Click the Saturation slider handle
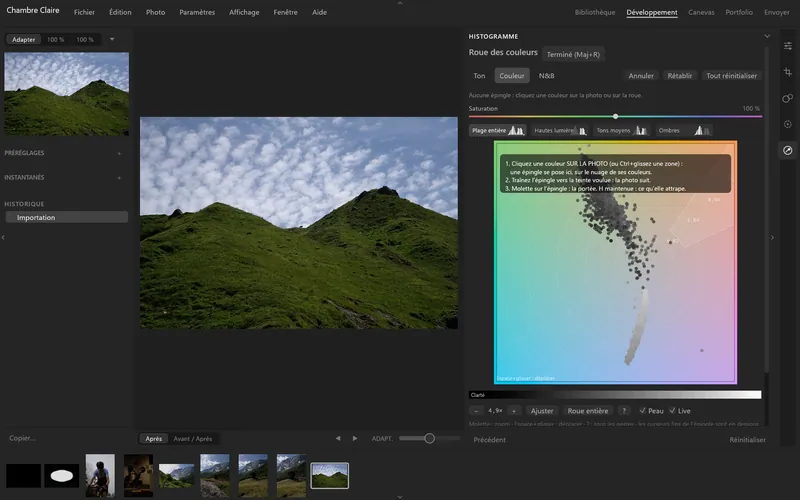 [x=615, y=116]
